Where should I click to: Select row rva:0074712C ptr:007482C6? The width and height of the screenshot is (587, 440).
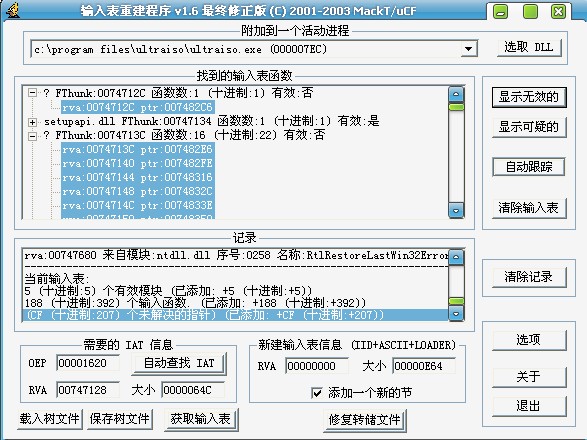pyautogui.click(x=138, y=107)
